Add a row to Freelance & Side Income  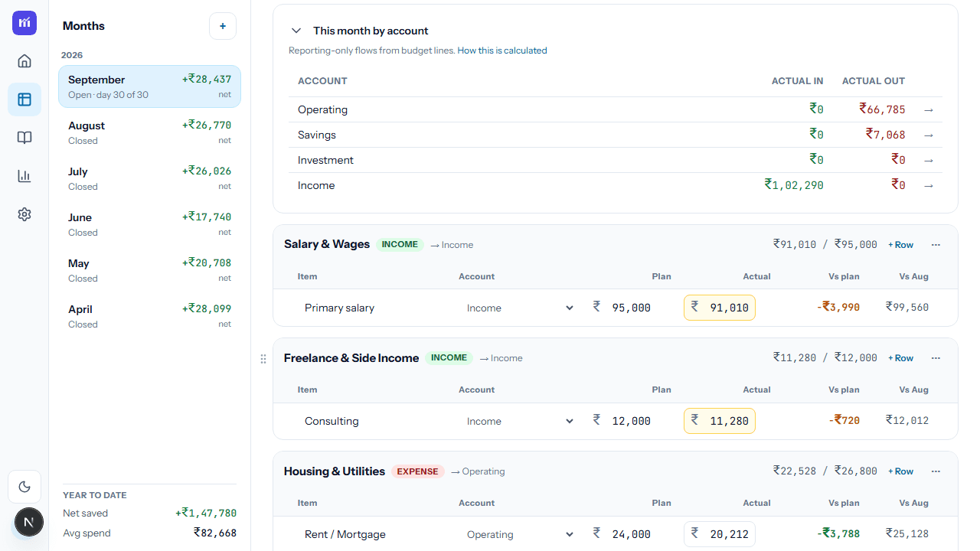click(900, 358)
